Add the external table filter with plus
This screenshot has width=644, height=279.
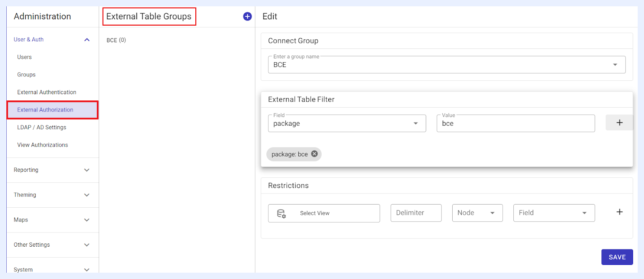(620, 123)
